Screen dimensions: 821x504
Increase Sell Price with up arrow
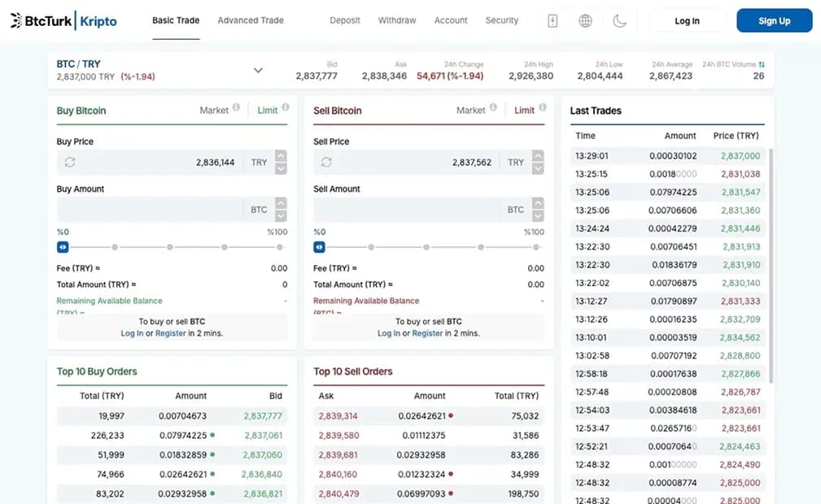(x=538, y=156)
